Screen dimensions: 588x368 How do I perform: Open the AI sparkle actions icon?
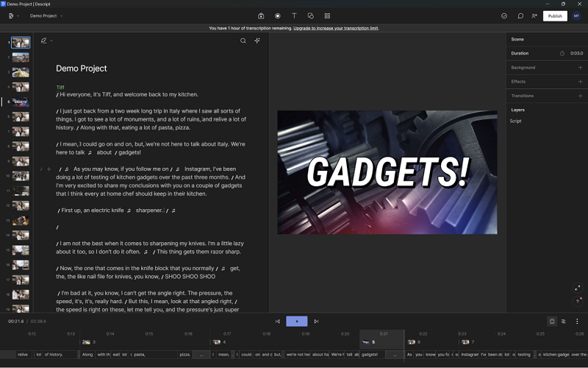point(257,40)
